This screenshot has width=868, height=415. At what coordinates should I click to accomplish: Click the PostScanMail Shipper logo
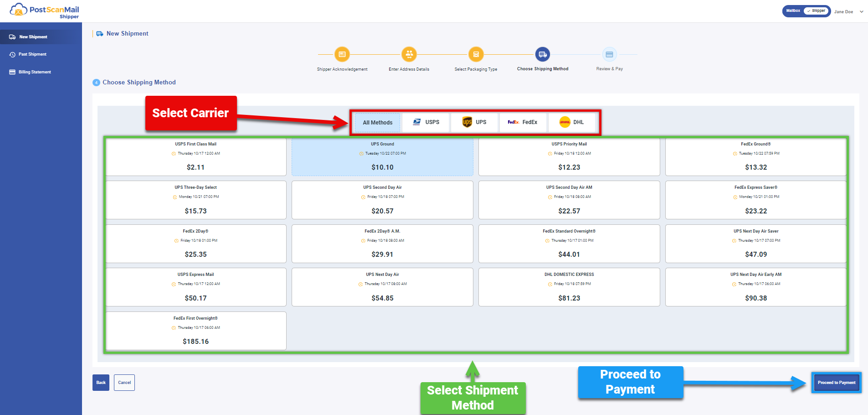[44, 11]
